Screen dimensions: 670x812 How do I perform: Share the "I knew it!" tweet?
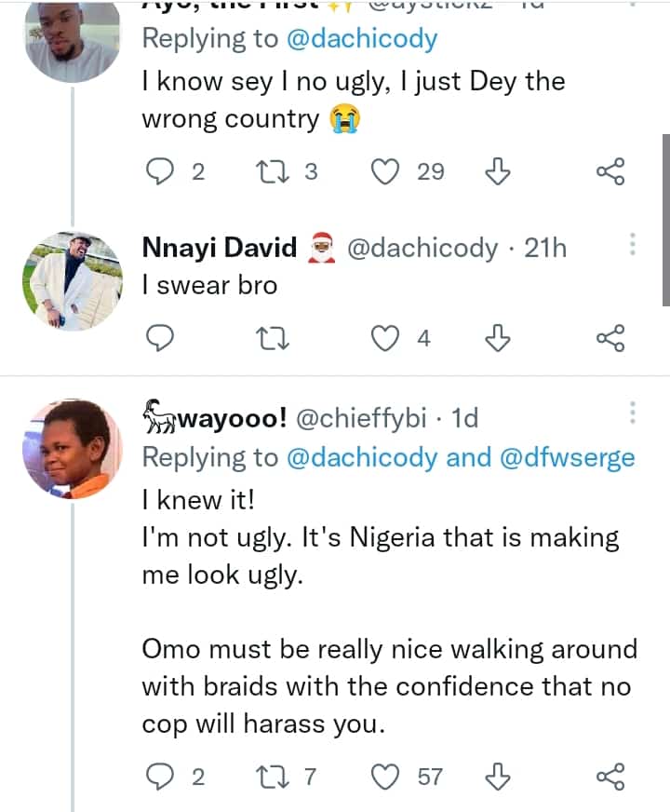click(x=610, y=777)
